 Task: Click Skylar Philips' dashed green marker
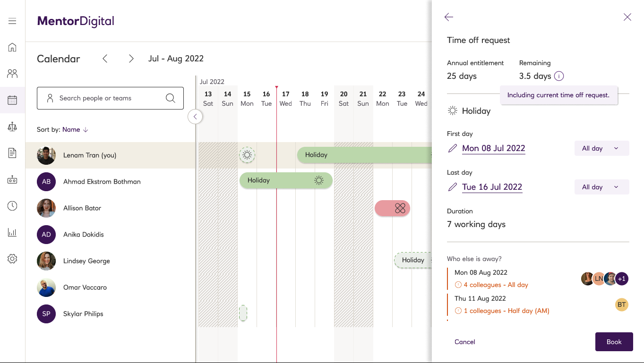[x=243, y=313]
